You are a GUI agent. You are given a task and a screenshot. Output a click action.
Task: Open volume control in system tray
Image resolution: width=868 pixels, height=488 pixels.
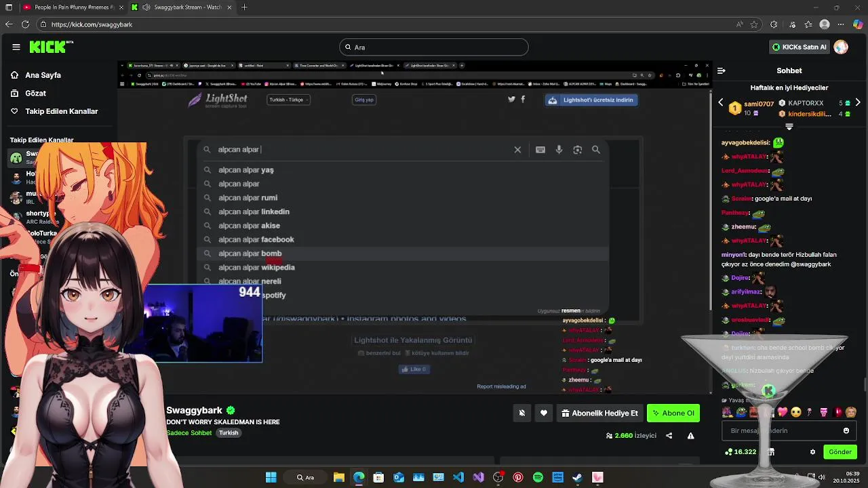(x=821, y=477)
